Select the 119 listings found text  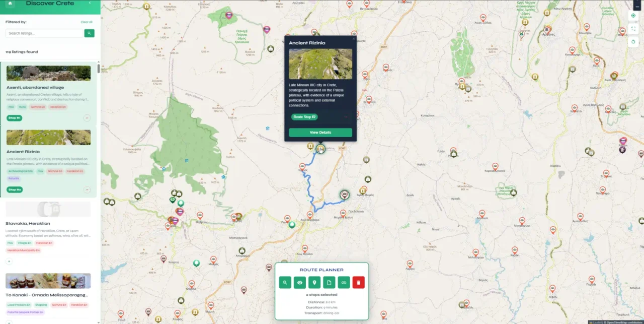[x=22, y=52]
